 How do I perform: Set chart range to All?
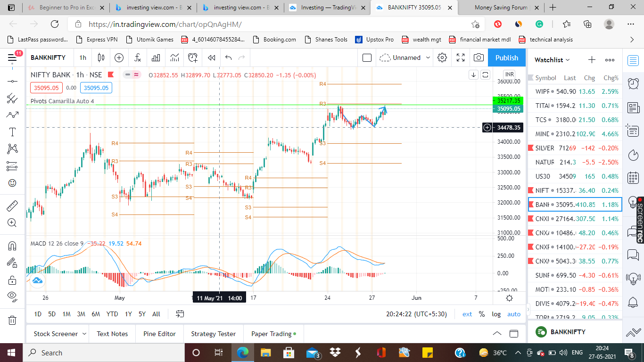(156, 314)
